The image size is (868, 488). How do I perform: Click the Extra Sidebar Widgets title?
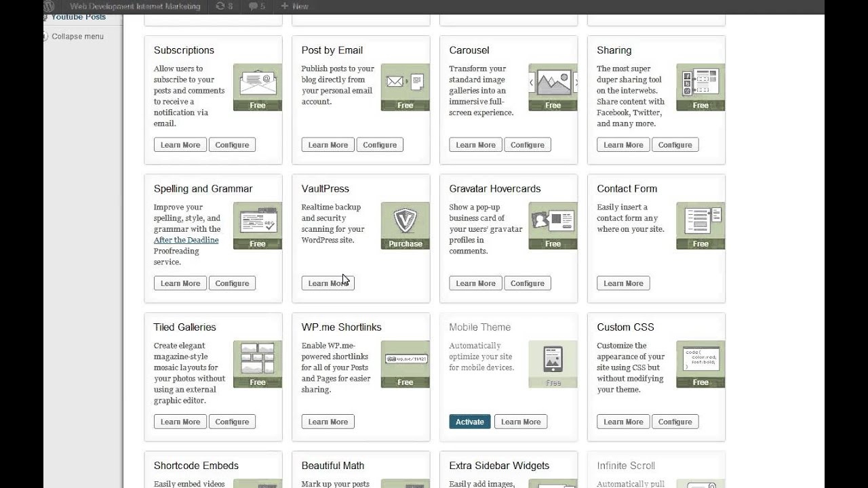tap(499, 466)
